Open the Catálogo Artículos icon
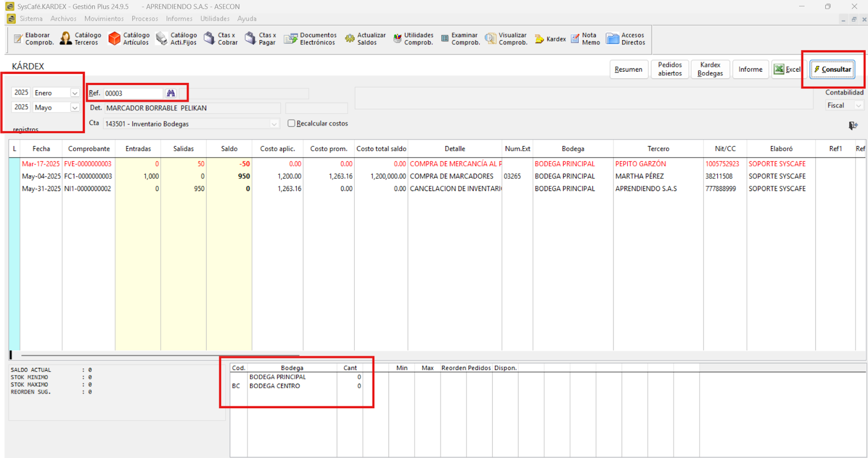Viewport: 868px width, 458px height. [x=114, y=39]
